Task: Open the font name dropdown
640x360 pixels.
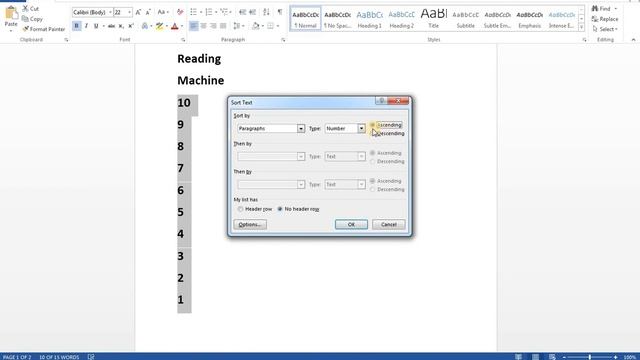Action: pyautogui.click(x=110, y=12)
